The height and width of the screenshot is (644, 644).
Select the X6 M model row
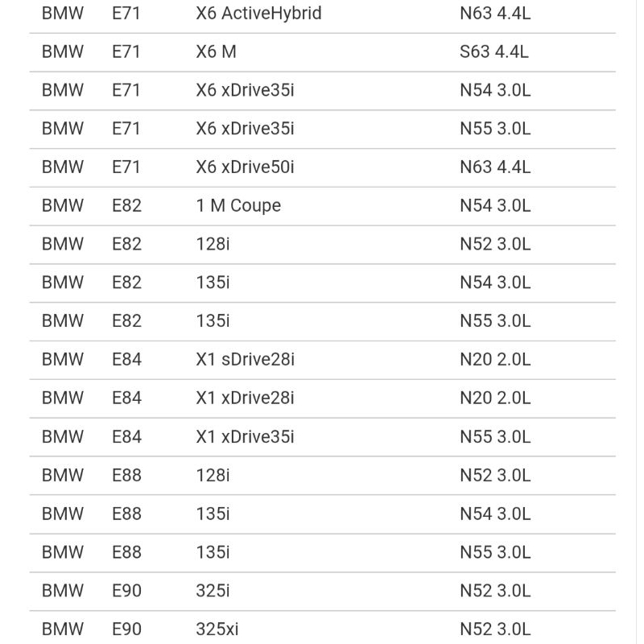point(216,52)
